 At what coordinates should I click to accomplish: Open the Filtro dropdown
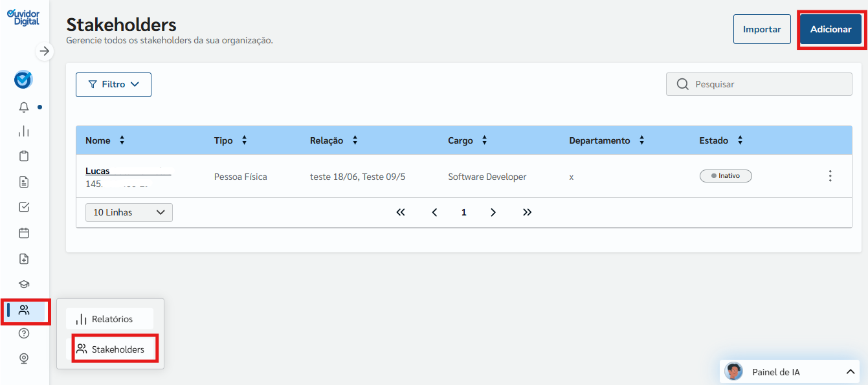tap(113, 85)
